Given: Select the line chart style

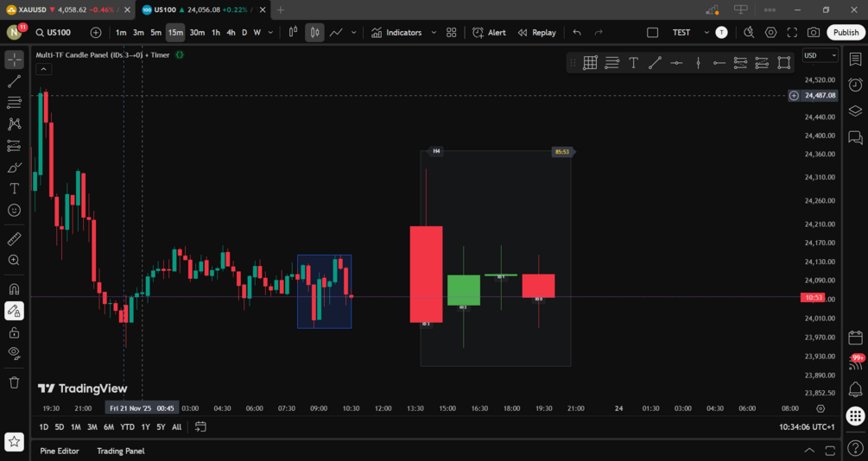Looking at the screenshot, I should point(336,33).
